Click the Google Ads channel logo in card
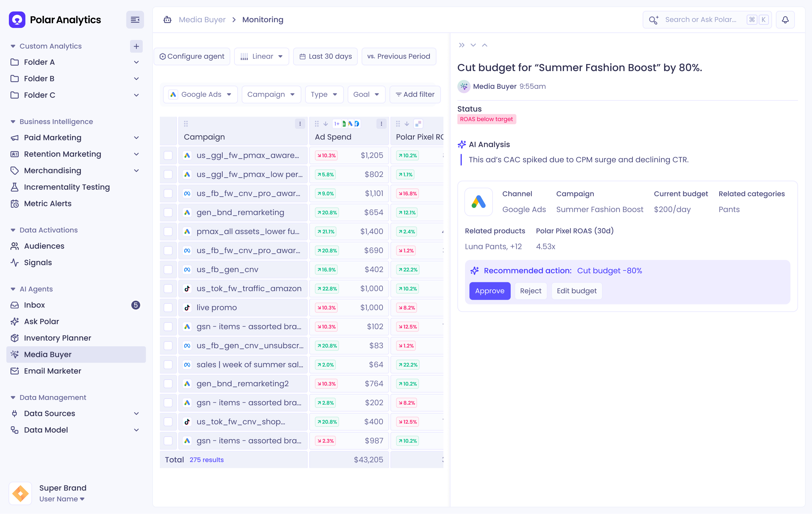 pos(478,202)
